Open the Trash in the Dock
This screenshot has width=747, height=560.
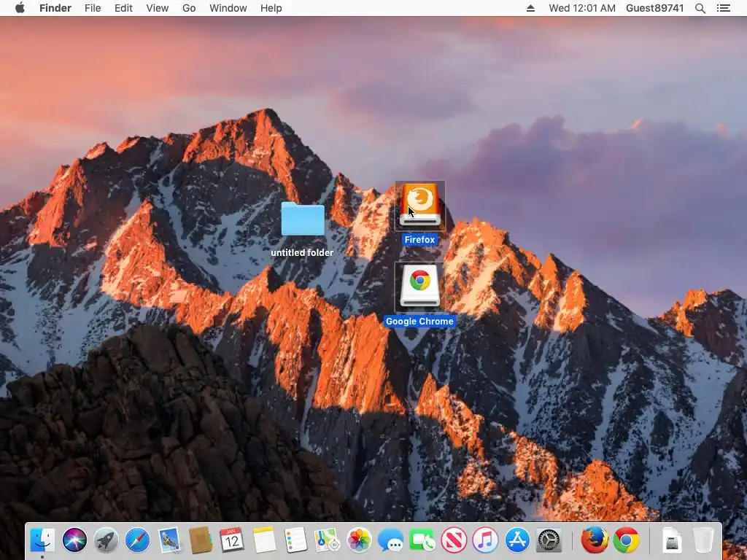pos(703,540)
